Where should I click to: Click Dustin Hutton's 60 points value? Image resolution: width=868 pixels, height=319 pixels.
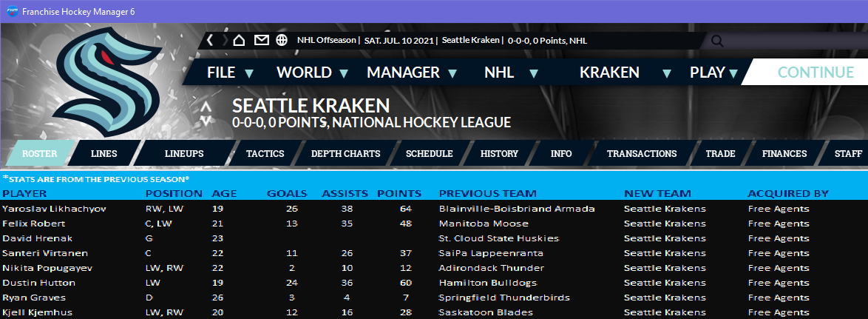click(x=405, y=283)
